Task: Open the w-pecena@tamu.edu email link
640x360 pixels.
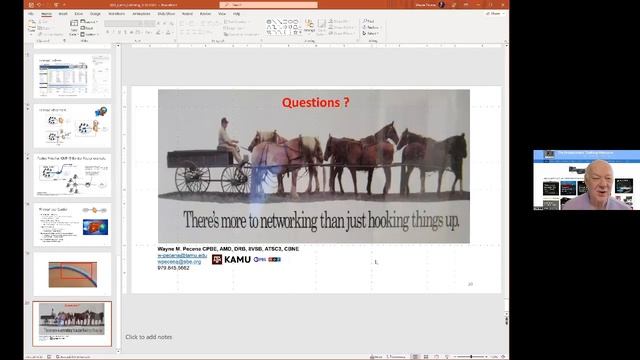Action: (x=182, y=256)
